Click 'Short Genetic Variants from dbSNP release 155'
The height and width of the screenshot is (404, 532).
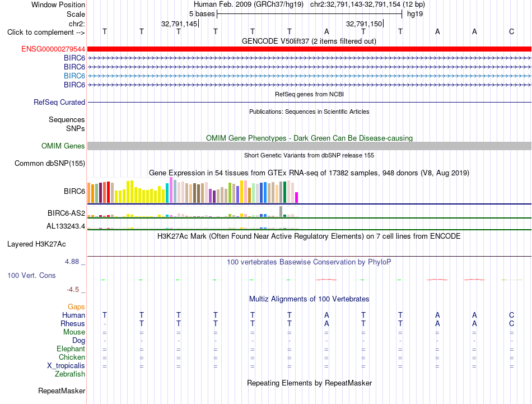[309, 155]
